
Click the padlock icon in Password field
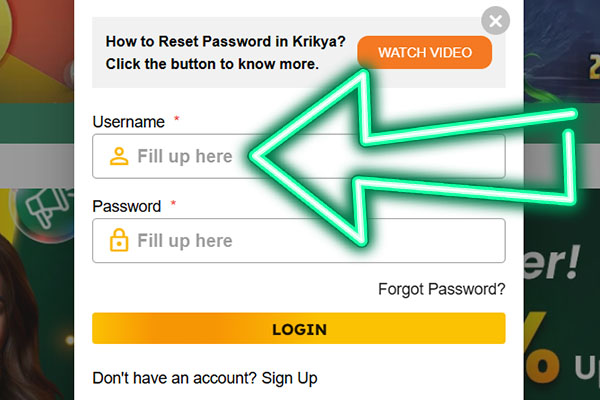click(x=119, y=241)
